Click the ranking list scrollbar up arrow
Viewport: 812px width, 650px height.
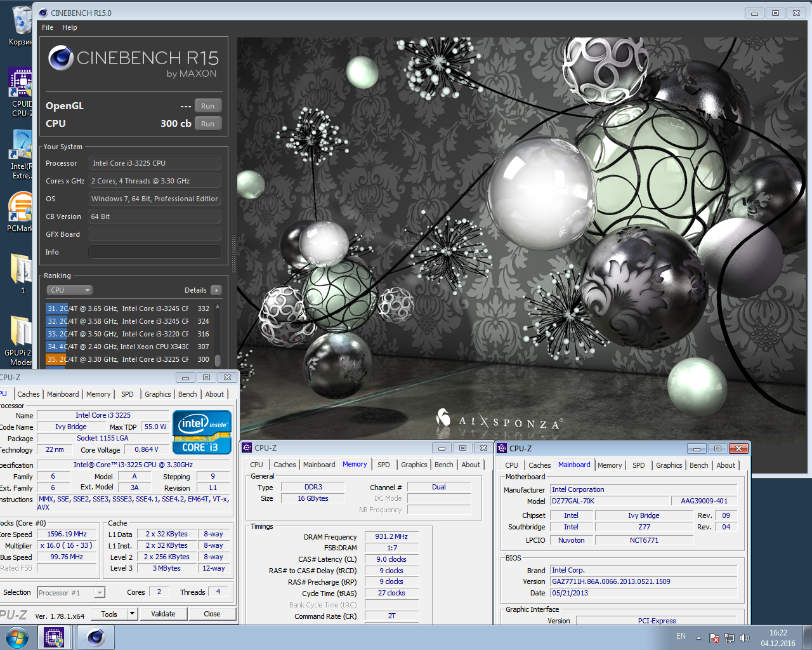(x=218, y=307)
